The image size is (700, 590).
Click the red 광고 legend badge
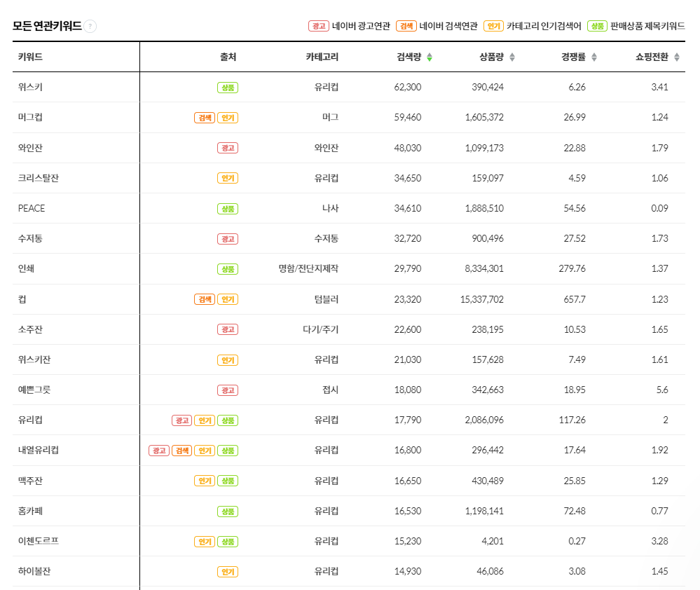coord(319,27)
